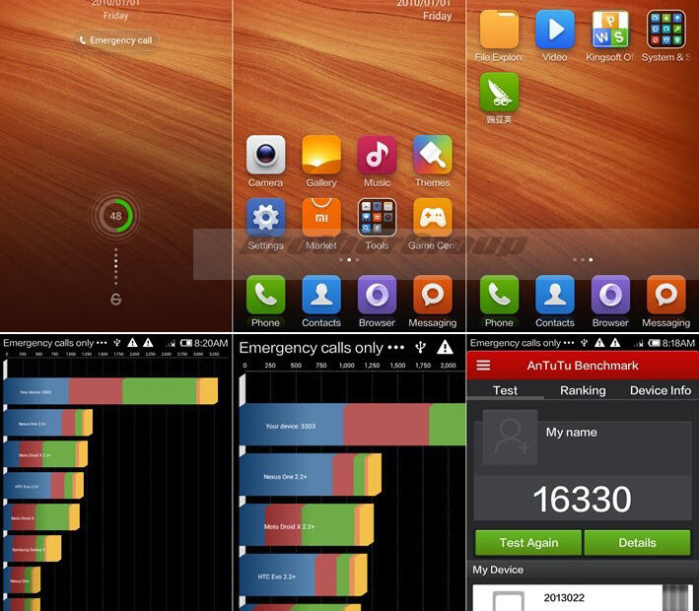Open File Explorer app
Screen dimensions: 700x611
[499, 30]
